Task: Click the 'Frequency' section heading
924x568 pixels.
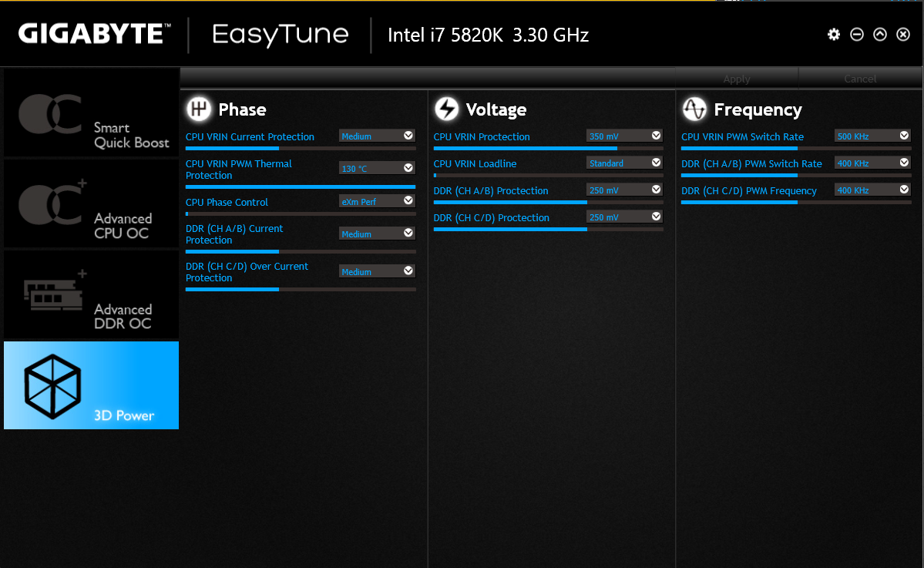Action: tap(758, 110)
